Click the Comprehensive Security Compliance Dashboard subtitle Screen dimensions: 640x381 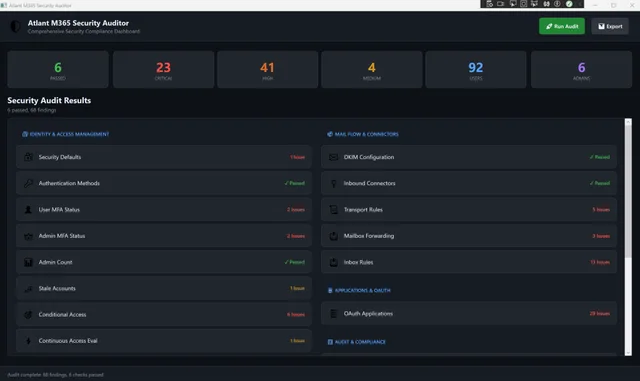(x=84, y=31)
